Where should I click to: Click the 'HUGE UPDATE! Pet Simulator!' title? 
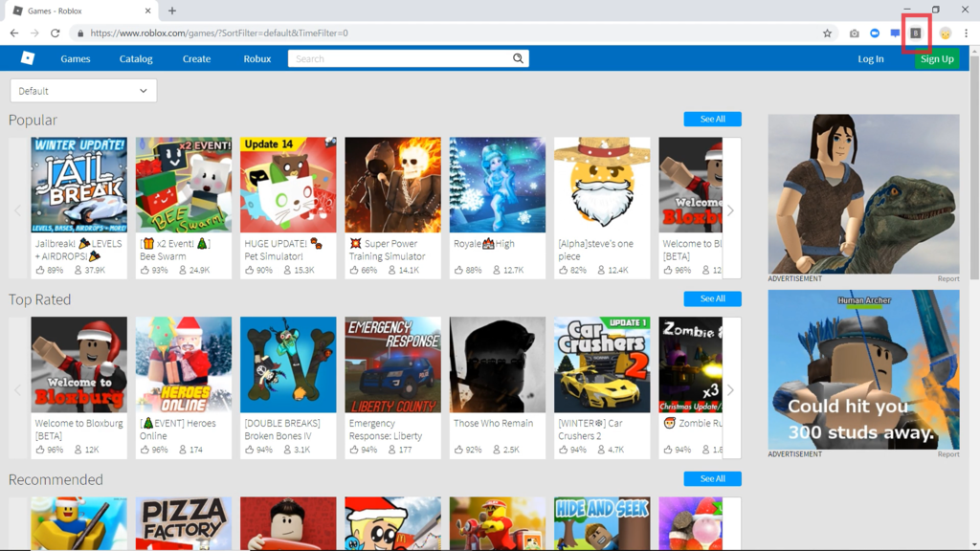click(283, 250)
